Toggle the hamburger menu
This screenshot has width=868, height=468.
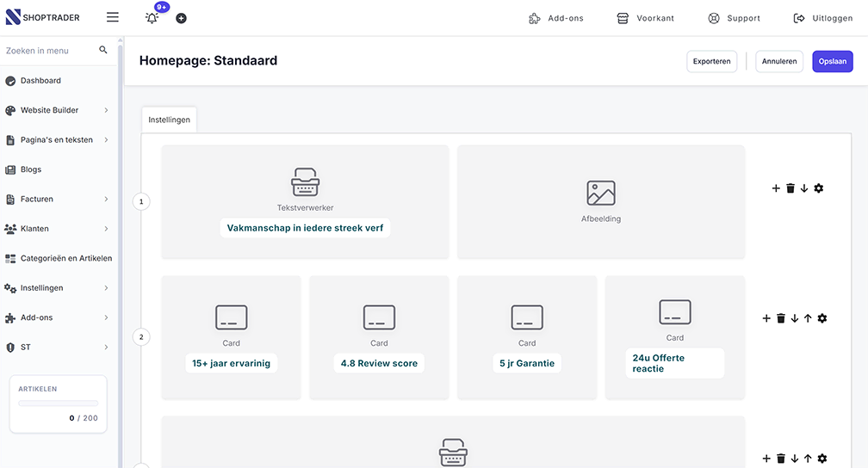click(112, 17)
